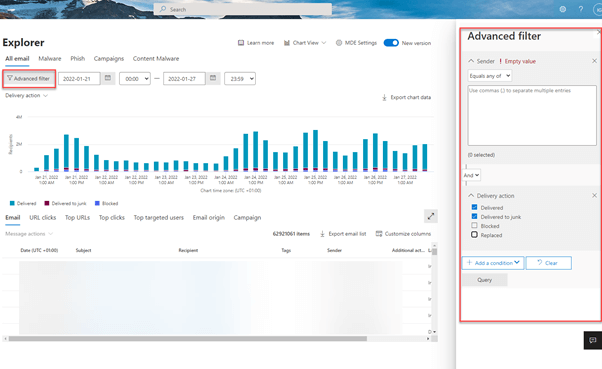Click the sender entries text box
This screenshot has width=602, height=369.
(x=532, y=116)
